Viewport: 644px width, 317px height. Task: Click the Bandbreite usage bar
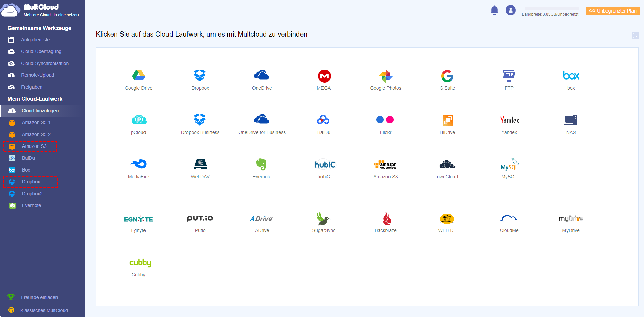point(551,8)
